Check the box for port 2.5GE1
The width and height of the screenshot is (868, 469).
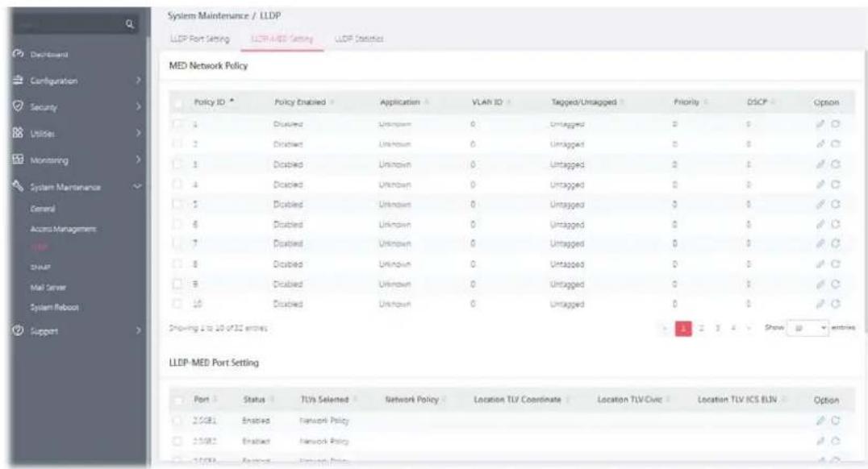click(x=177, y=421)
